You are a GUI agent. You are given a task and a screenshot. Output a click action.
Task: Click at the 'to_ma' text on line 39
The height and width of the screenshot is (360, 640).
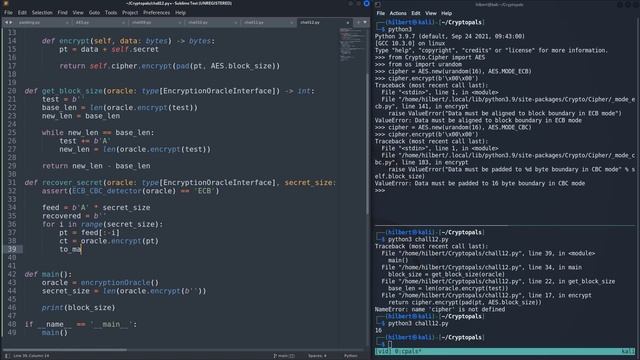[71, 249]
